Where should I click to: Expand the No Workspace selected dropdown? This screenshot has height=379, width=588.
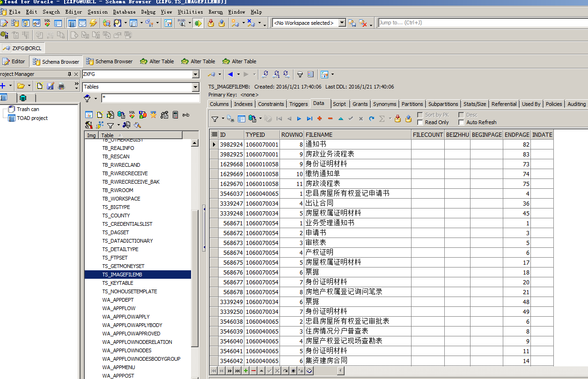[342, 22]
